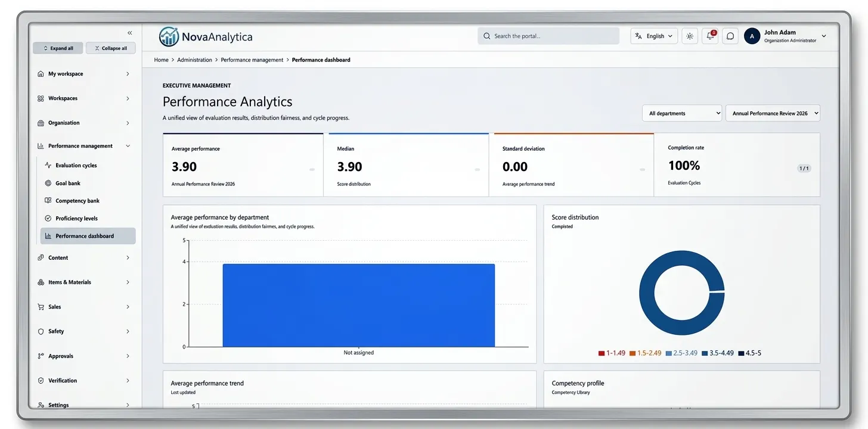Click the Items & Materials boxes icon
Viewport: 868px width, 429px height.
pyautogui.click(x=41, y=282)
